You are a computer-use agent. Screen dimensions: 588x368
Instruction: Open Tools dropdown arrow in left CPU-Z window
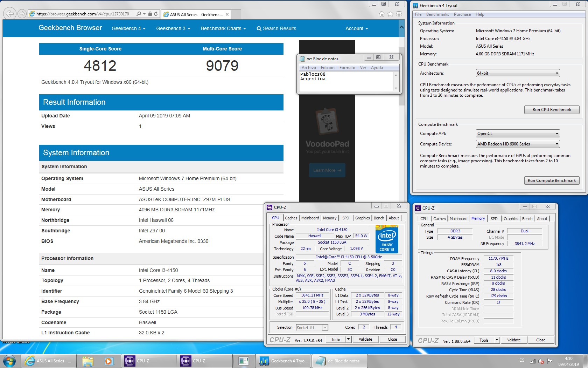[348, 339]
